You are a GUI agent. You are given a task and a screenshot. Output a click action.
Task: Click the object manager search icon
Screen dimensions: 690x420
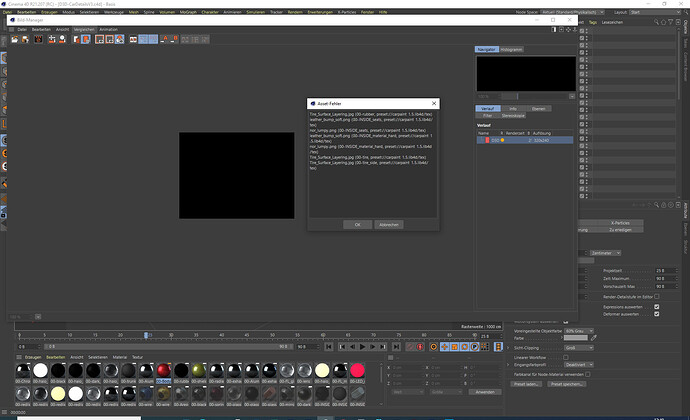pos(656,22)
